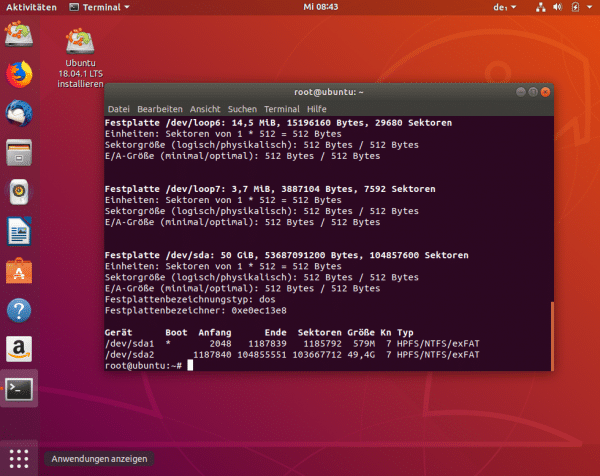
Task: Open LibreOffice Writer from the dock
Action: (17, 231)
